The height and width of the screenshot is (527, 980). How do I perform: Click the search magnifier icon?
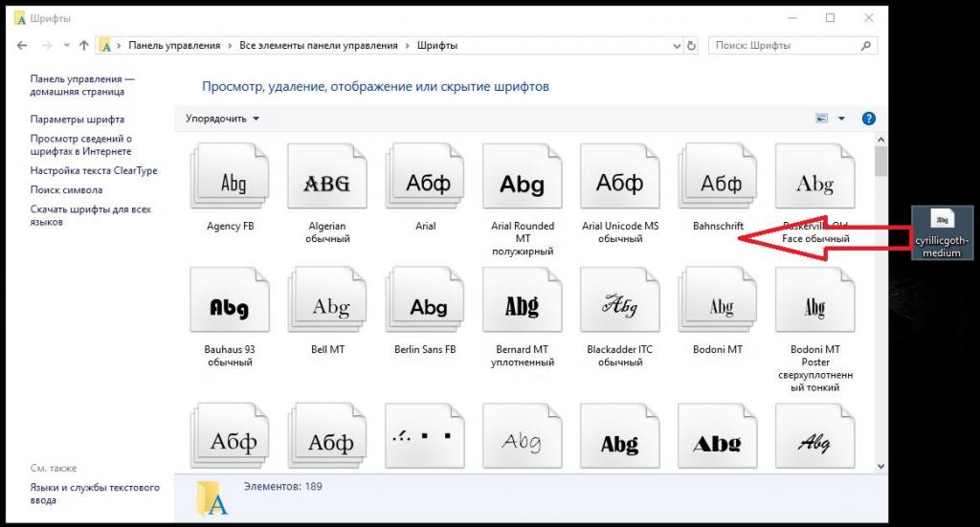(x=865, y=46)
